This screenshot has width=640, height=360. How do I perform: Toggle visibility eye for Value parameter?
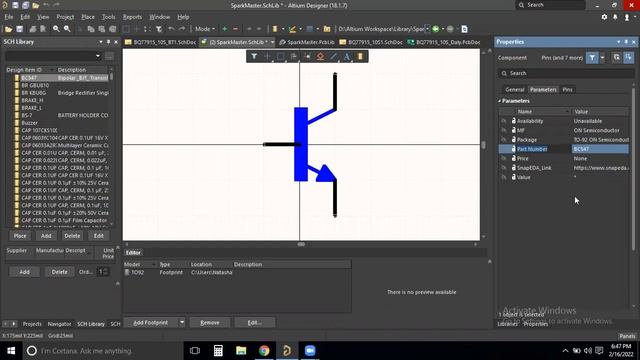tap(504, 177)
